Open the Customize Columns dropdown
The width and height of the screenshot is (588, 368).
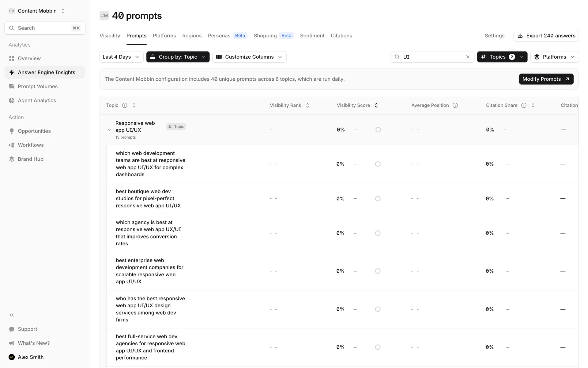[249, 57]
